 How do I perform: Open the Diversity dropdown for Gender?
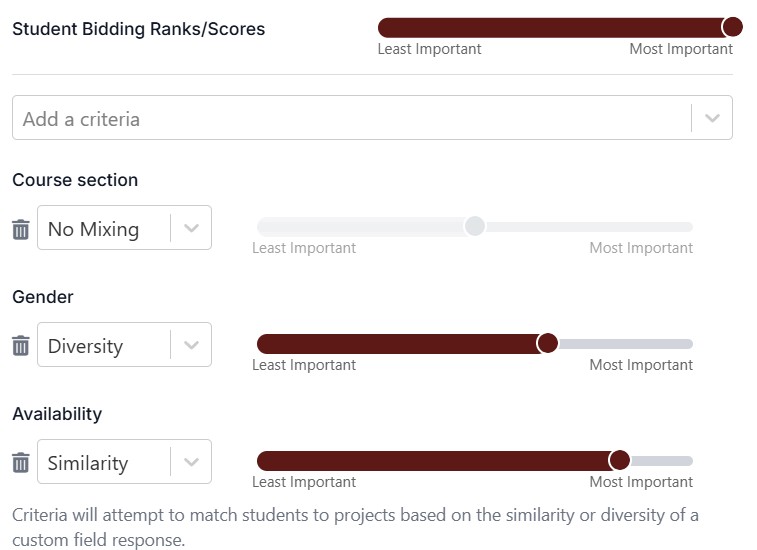(125, 345)
